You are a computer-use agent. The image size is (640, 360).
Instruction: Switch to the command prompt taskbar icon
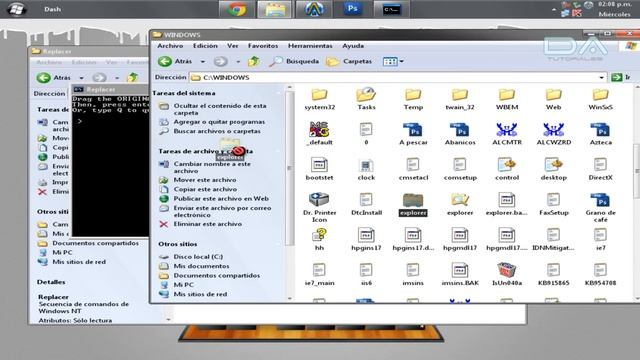pyautogui.click(x=391, y=9)
